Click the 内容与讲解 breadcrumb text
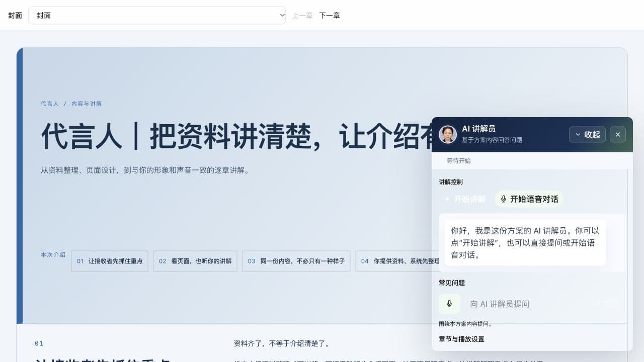644x362 pixels. (87, 104)
